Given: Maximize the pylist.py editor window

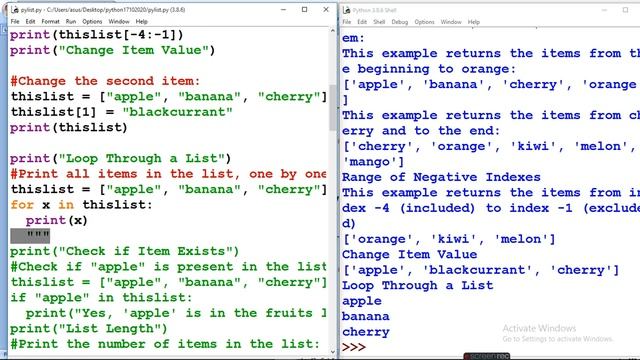Looking at the screenshot, I should point(304,9).
